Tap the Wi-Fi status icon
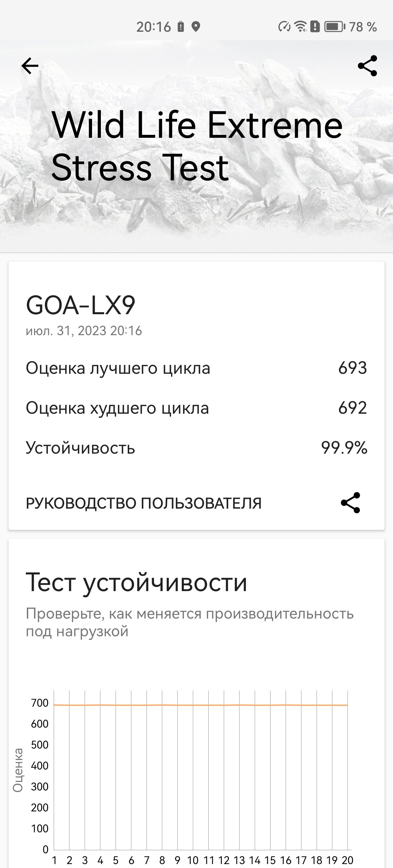 pos(300,27)
